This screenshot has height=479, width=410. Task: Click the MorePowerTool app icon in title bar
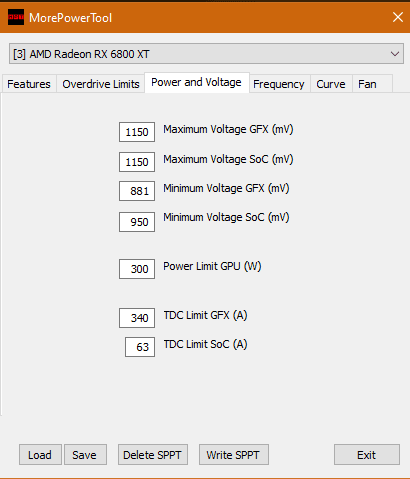(16, 17)
